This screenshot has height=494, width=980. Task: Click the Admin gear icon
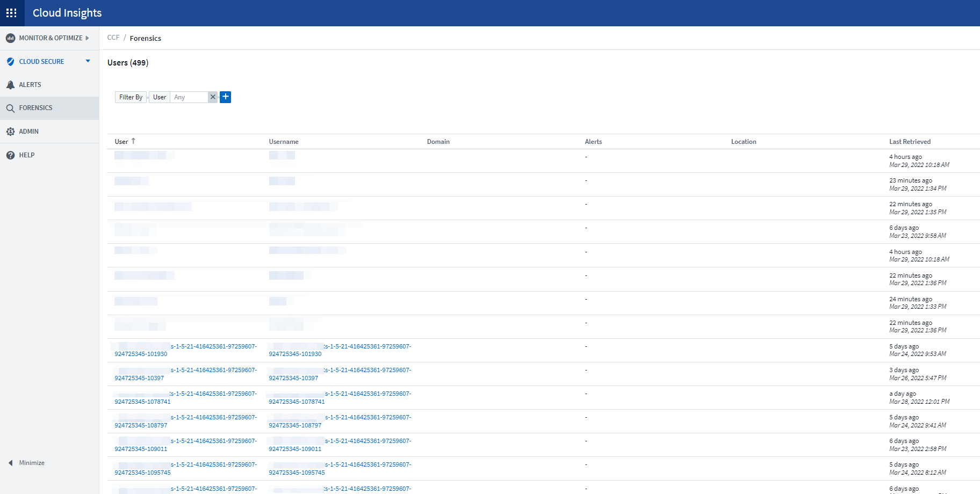point(10,132)
